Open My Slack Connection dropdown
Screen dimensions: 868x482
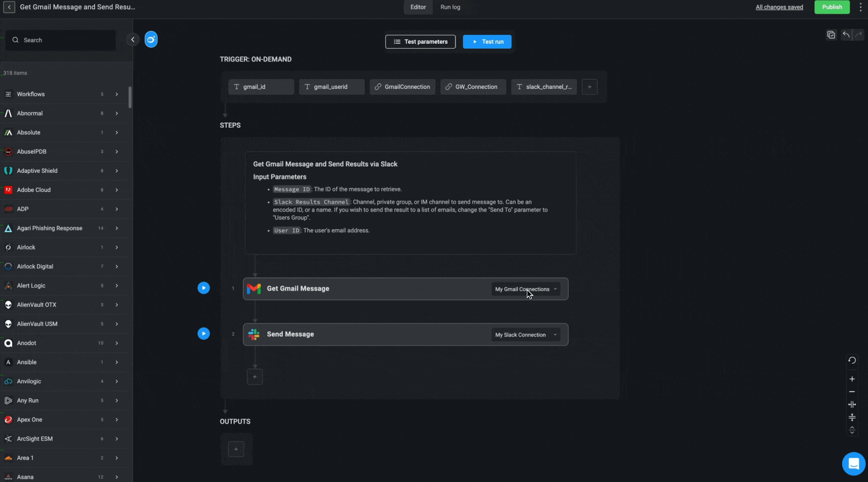coord(526,335)
